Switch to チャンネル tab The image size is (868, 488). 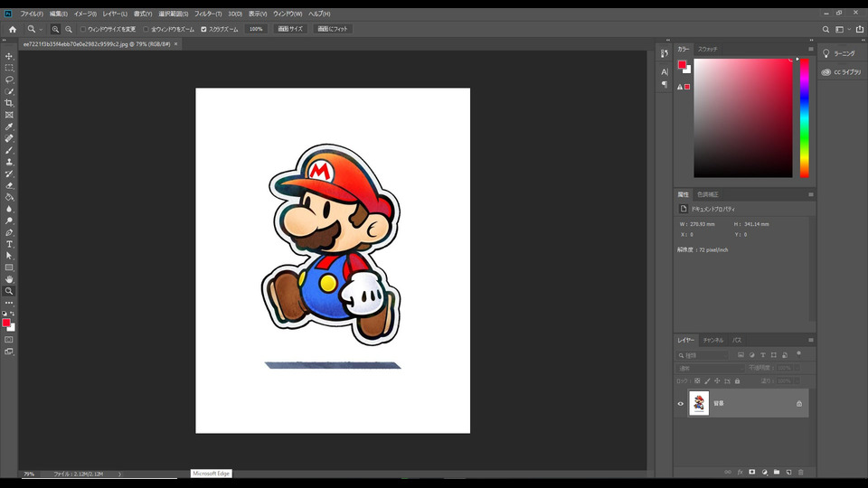pyautogui.click(x=713, y=341)
